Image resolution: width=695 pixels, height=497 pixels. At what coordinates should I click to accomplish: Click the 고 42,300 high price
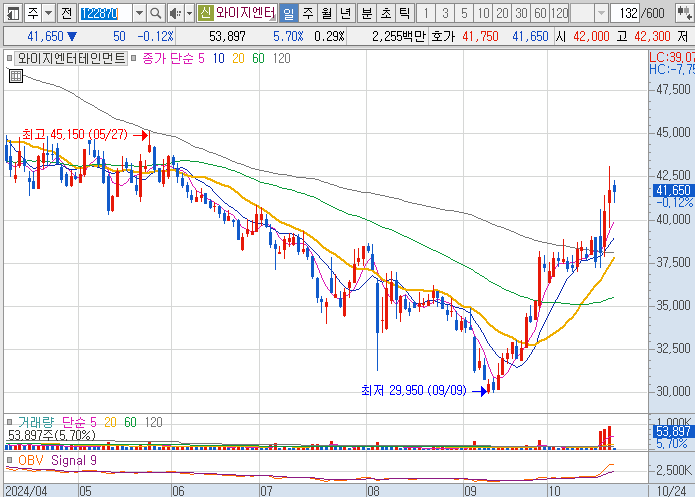point(644,36)
